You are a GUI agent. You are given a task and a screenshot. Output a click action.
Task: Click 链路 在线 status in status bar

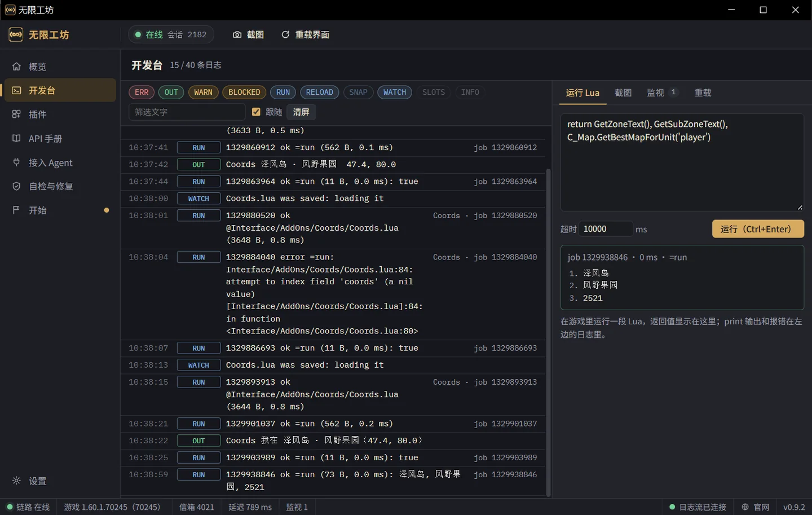pyautogui.click(x=28, y=507)
